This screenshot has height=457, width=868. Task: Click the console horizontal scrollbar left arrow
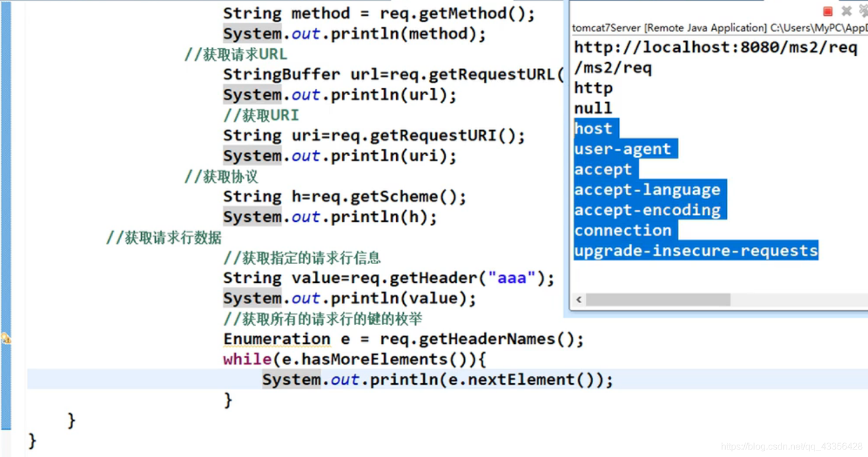point(579,300)
